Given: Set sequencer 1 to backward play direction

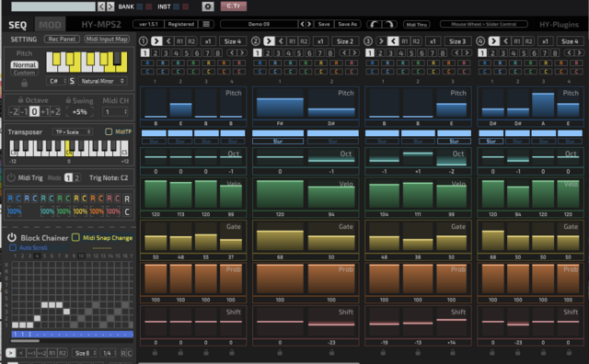Looking at the screenshot, I should 168,41.
